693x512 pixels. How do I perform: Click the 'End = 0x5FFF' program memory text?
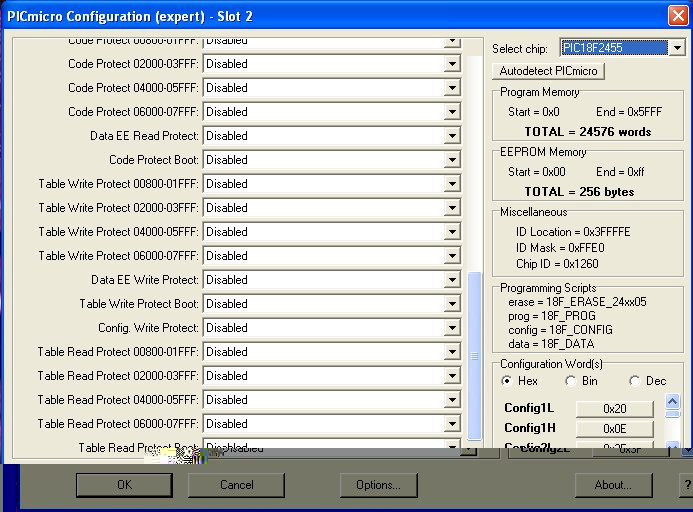pos(628,112)
